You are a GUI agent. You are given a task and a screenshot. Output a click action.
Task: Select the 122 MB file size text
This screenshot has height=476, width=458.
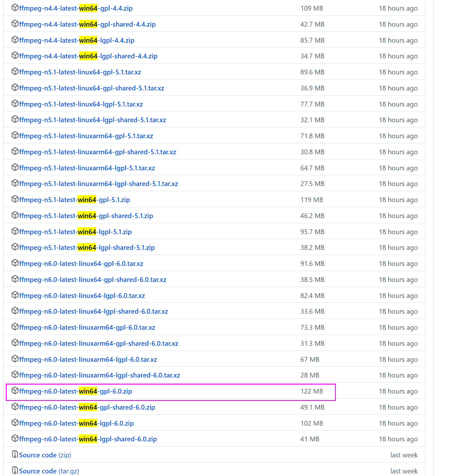click(x=312, y=391)
